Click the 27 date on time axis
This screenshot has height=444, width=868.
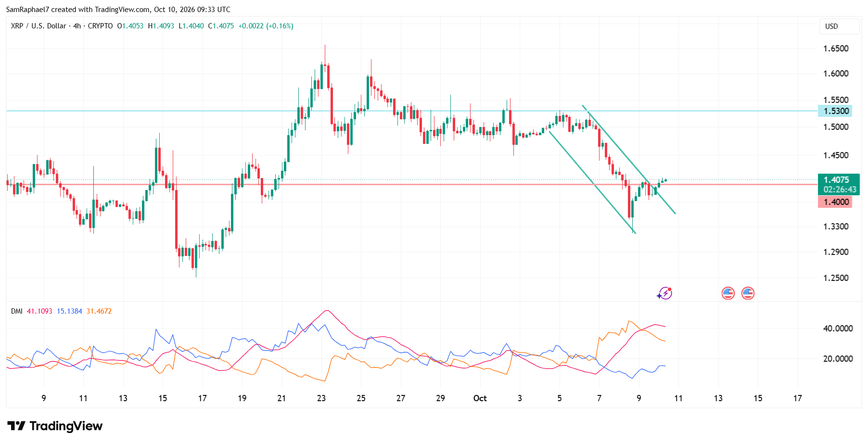[401, 398]
